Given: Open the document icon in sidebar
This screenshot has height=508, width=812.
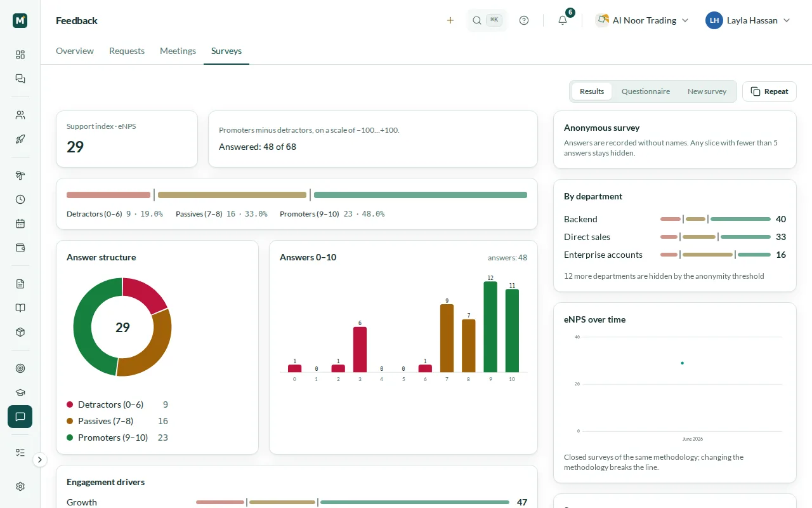Looking at the screenshot, I should point(20,284).
